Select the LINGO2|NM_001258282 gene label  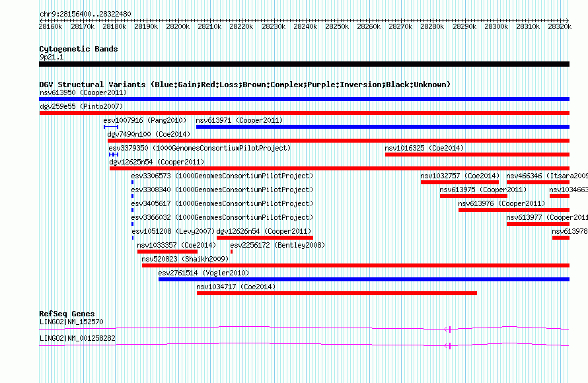click(x=77, y=338)
